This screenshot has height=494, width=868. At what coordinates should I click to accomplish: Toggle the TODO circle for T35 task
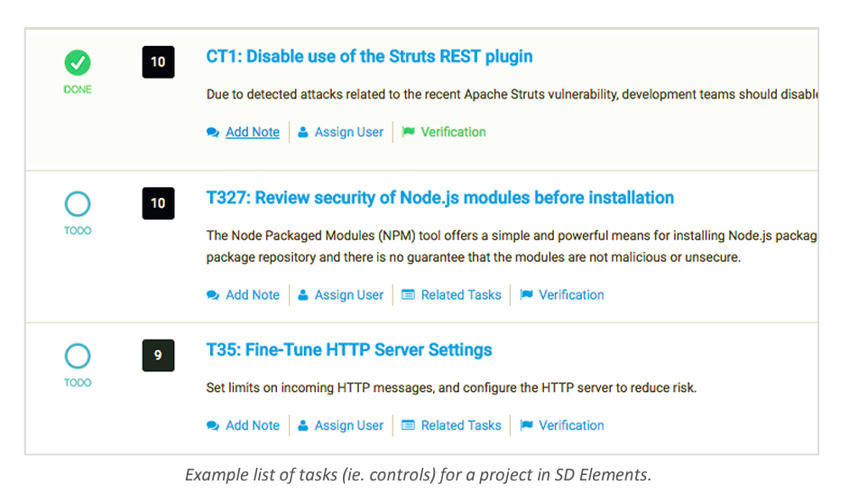click(x=78, y=356)
